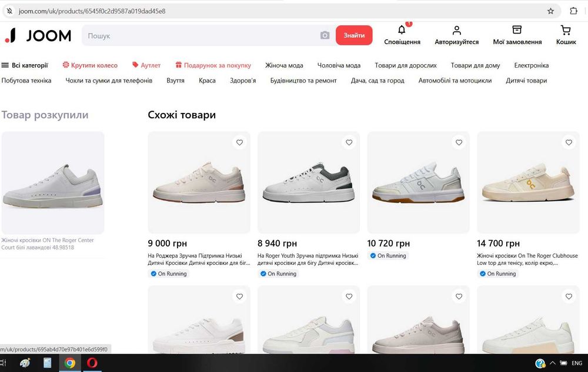Open Roger Clubhouse Low top product title
The width and height of the screenshot is (588, 372).
(527, 259)
